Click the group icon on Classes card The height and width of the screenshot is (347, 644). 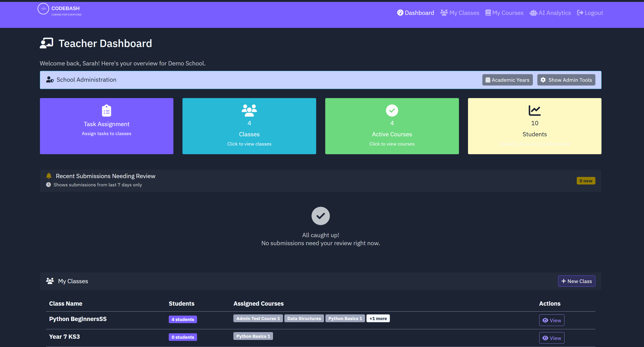click(x=249, y=111)
